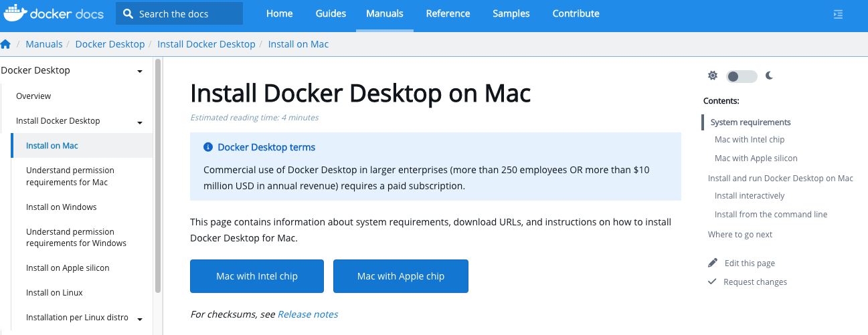Click the Estimated reading time text
Viewport: 868px width, 335px height.
(254, 118)
